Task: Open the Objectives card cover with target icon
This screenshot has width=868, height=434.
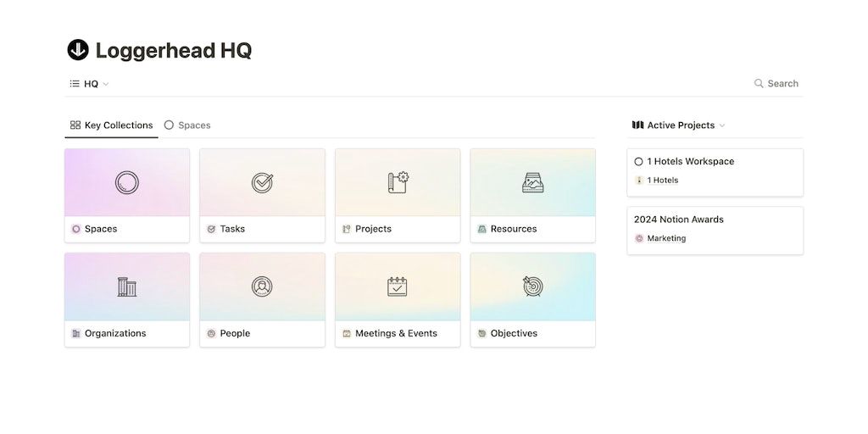Action: [x=533, y=287]
